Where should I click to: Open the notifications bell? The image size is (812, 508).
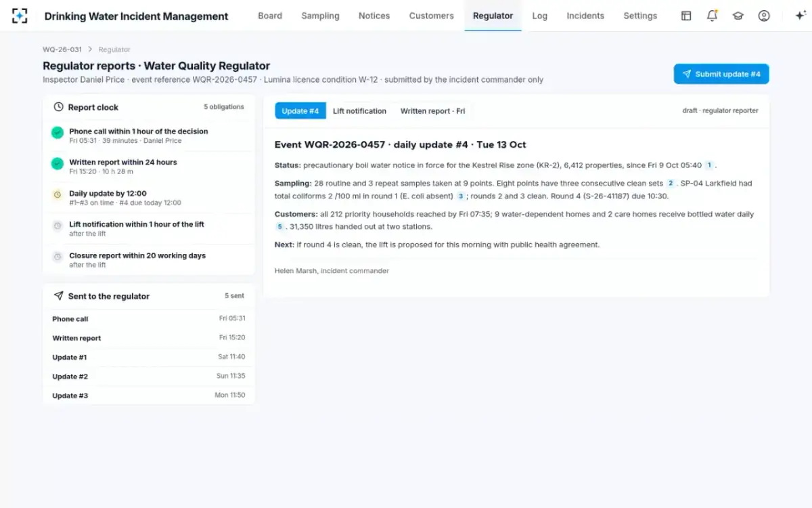(x=712, y=16)
